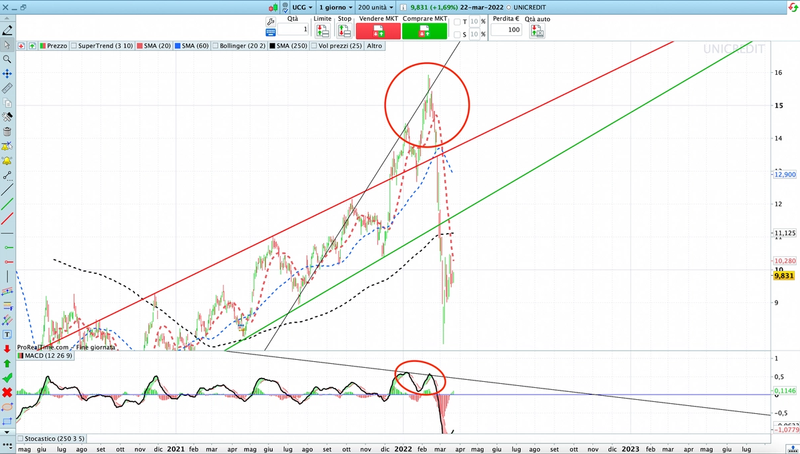
Task: Toggle the SuperTrend (3 10) indicator
Action: click(x=102, y=46)
